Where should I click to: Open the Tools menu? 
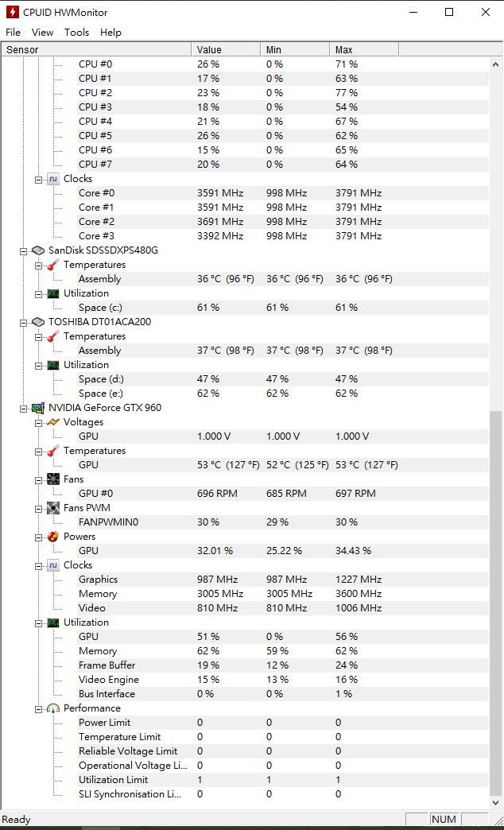pos(77,33)
